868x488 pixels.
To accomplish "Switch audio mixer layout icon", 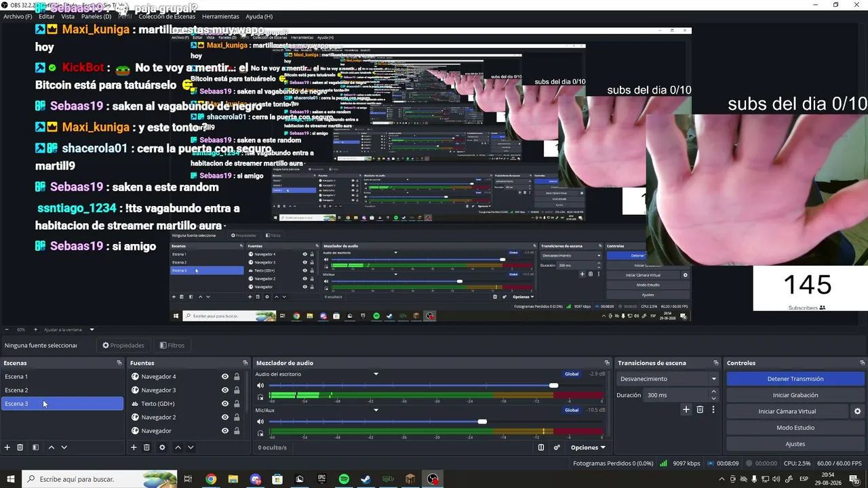I will 541,447.
